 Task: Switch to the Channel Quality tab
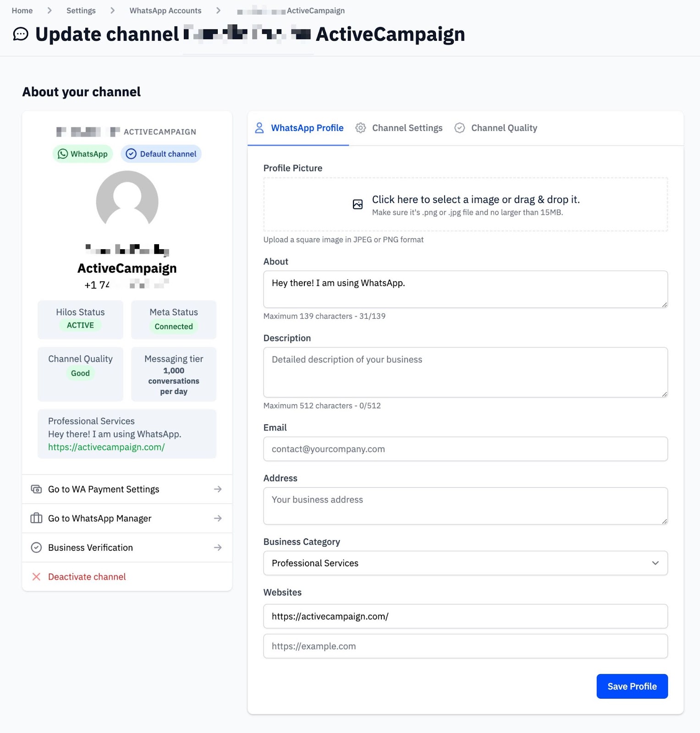tap(504, 128)
